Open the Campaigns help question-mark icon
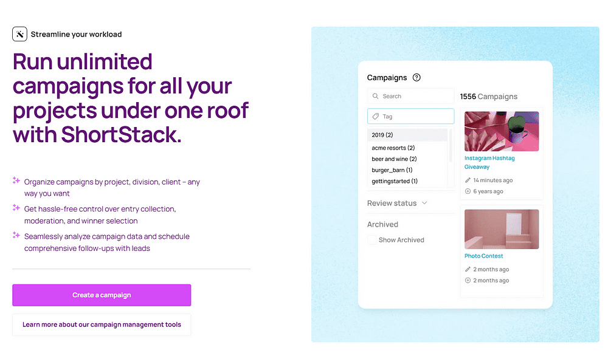 coord(416,78)
